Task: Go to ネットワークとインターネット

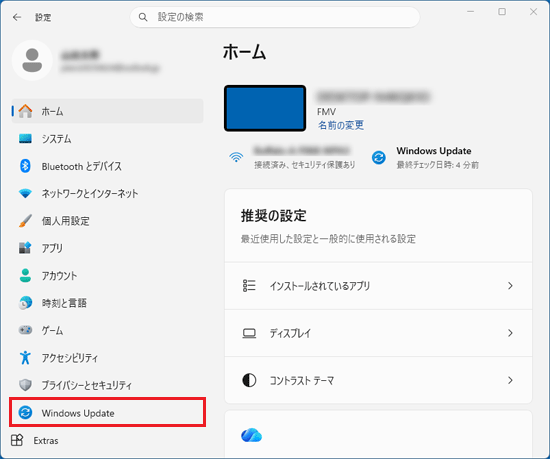Action: [x=107, y=193]
